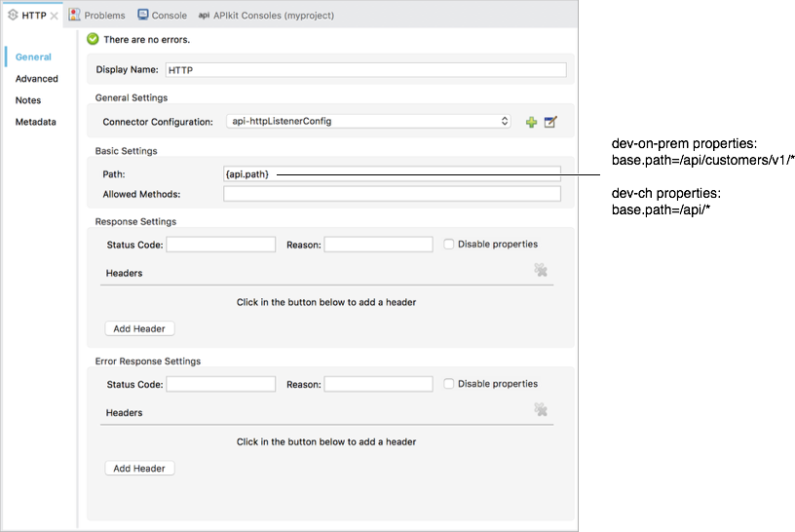Click the Response Settings headers tool icon

click(540, 271)
